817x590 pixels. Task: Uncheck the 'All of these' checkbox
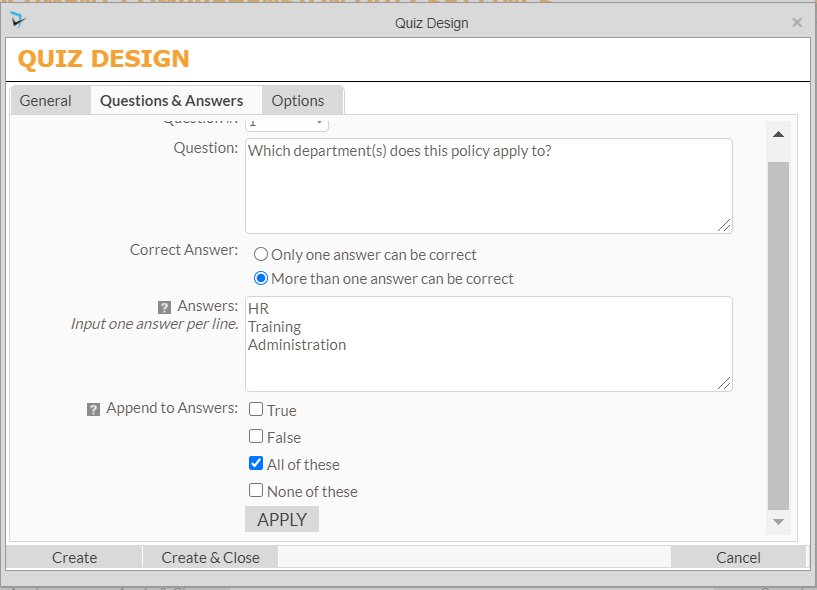[257, 464]
